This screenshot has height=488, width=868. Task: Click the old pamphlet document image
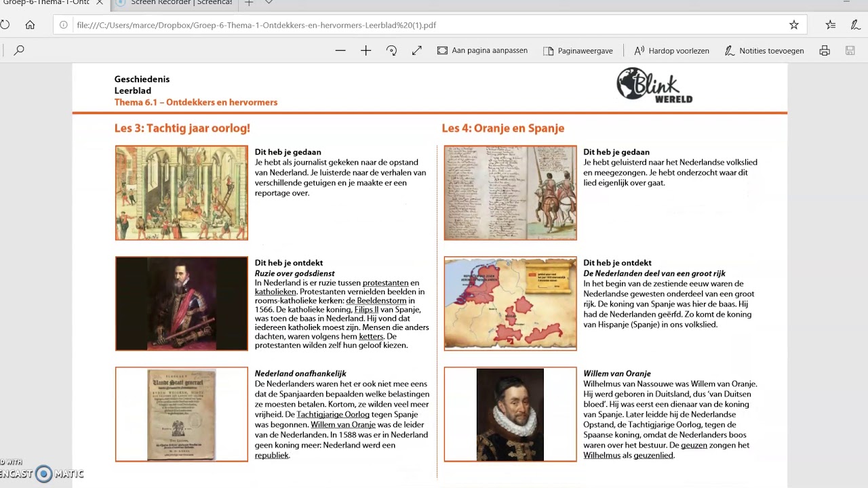pyautogui.click(x=182, y=414)
